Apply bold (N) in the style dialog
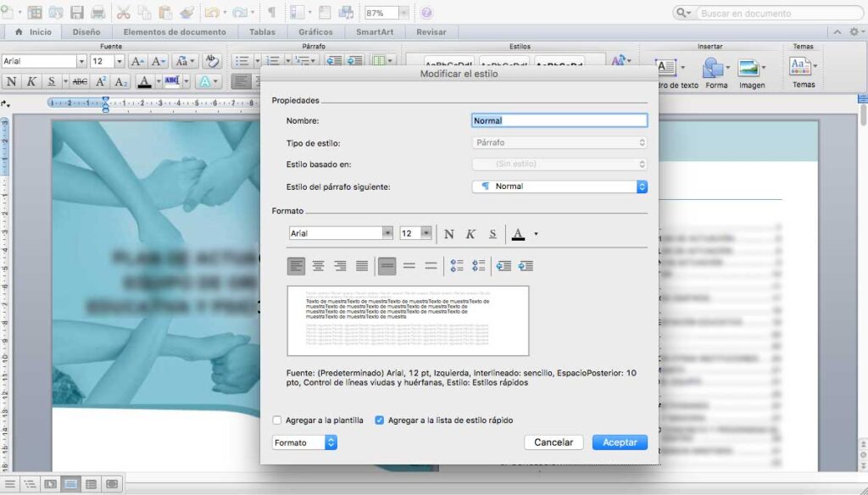The height and width of the screenshot is (495, 868). pos(449,234)
